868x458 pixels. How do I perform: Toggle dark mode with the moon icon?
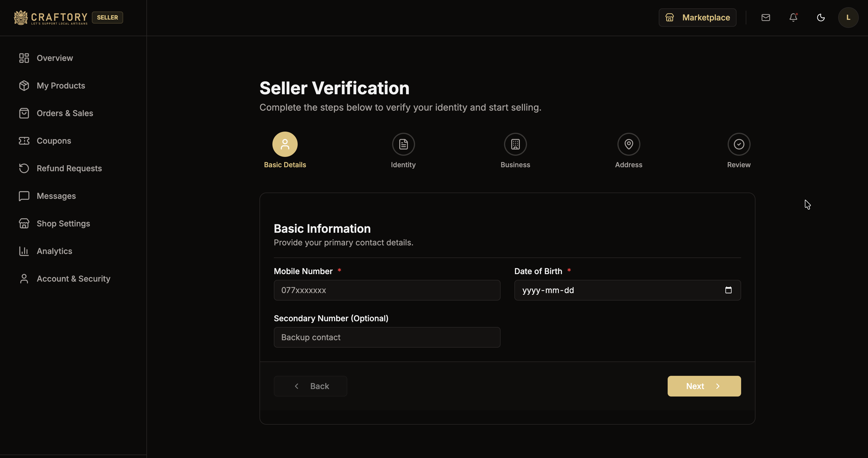coord(820,18)
